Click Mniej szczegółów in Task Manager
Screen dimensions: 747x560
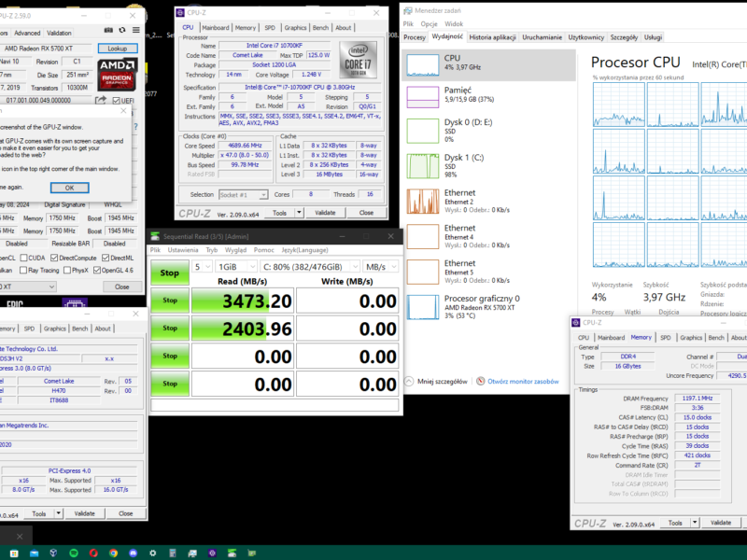[x=442, y=382]
